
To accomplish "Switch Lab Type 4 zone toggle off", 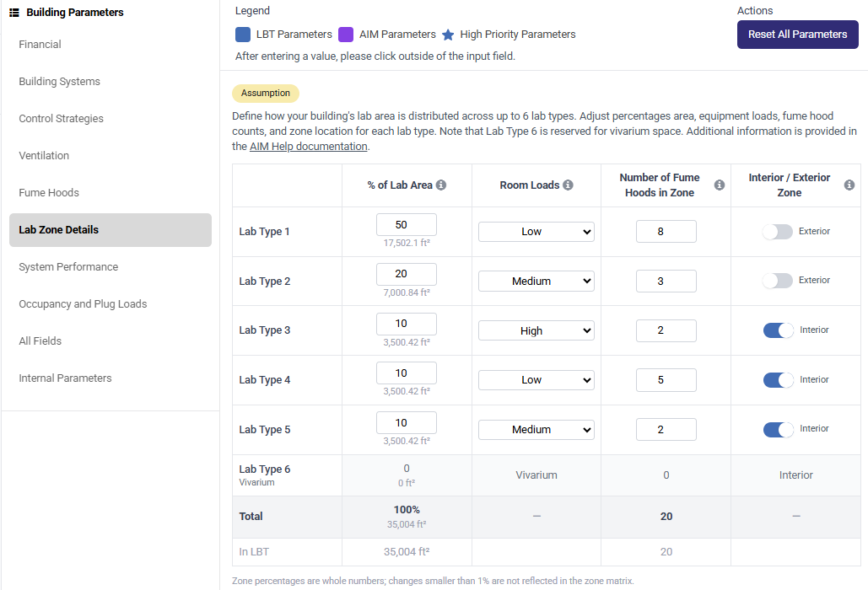I will [x=779, y=380].
